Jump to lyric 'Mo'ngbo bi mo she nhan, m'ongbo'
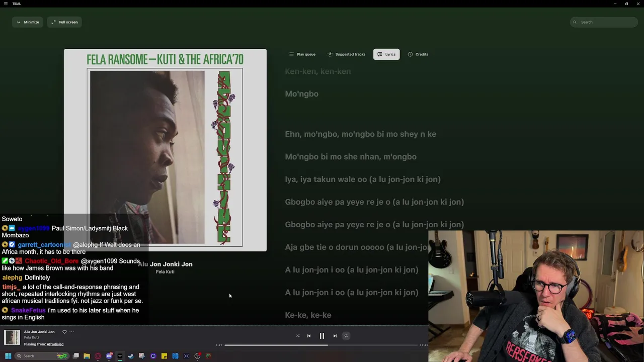The image size is (644, 362). [351, 157]
